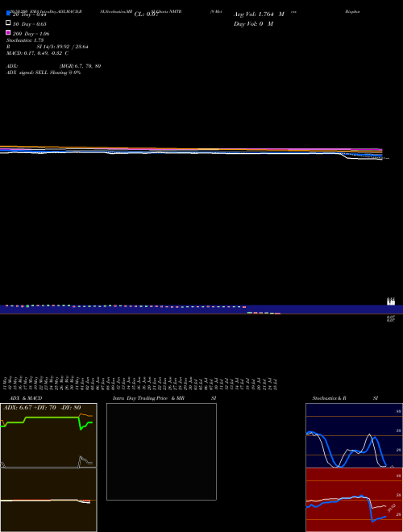
Task: Click the 'Intra Day Trading Price & MR' title
Action: click(x=148, y=398)
